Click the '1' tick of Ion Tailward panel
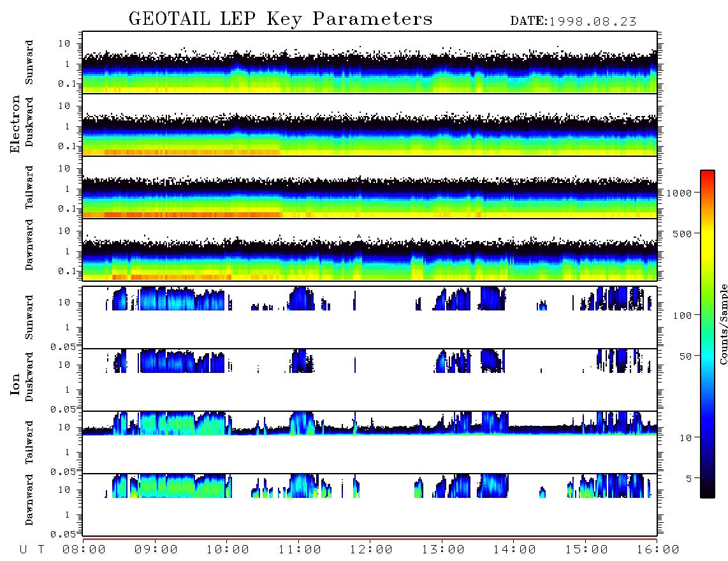This screenshot has width=728, height=561. (67, 452)
